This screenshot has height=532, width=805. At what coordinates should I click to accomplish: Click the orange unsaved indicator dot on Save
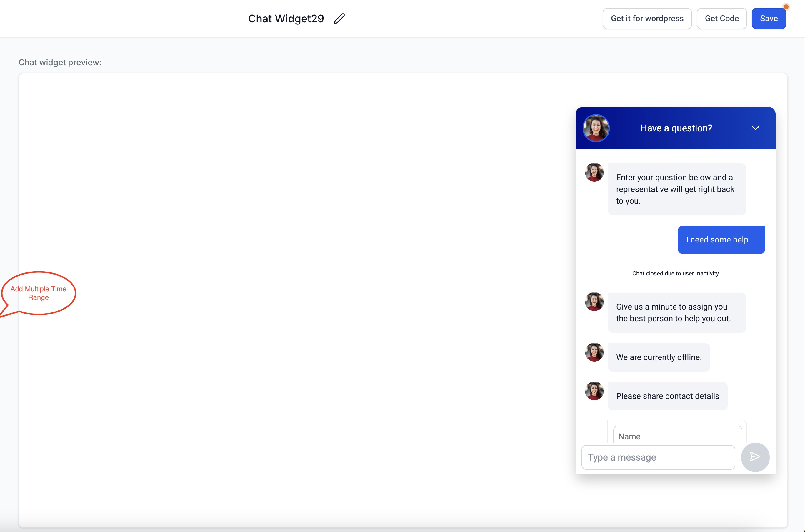pos(786,7)
